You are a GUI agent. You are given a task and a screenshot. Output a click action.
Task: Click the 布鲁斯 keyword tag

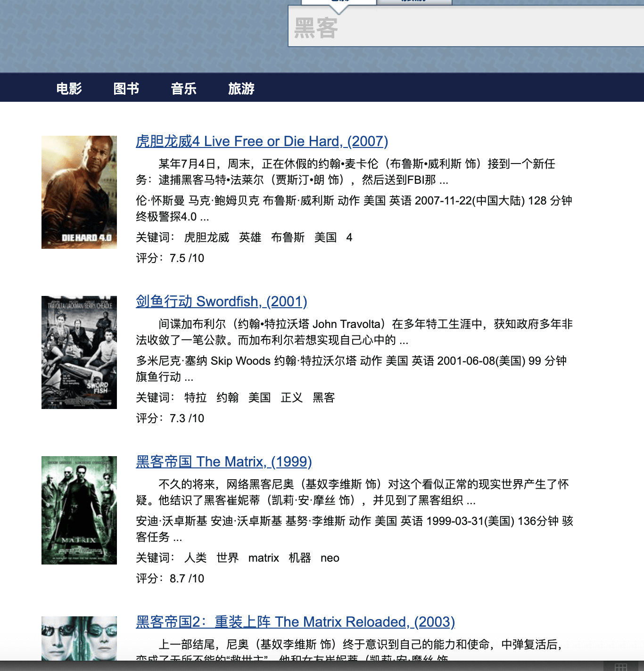288,237
